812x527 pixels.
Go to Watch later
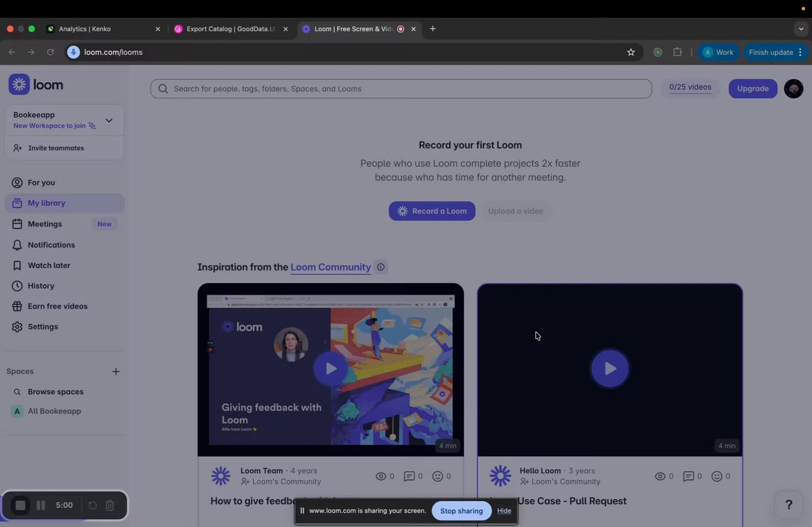49,265
